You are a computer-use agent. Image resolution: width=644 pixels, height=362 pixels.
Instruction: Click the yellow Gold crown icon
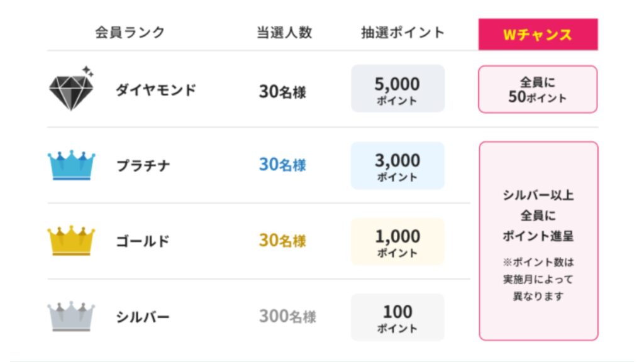[x=71, y=241]
